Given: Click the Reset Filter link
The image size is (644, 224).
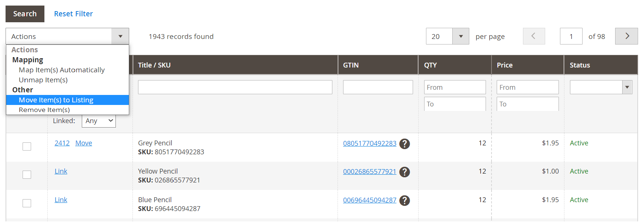Looking at the screenshot, I should (x=73, y=14).
